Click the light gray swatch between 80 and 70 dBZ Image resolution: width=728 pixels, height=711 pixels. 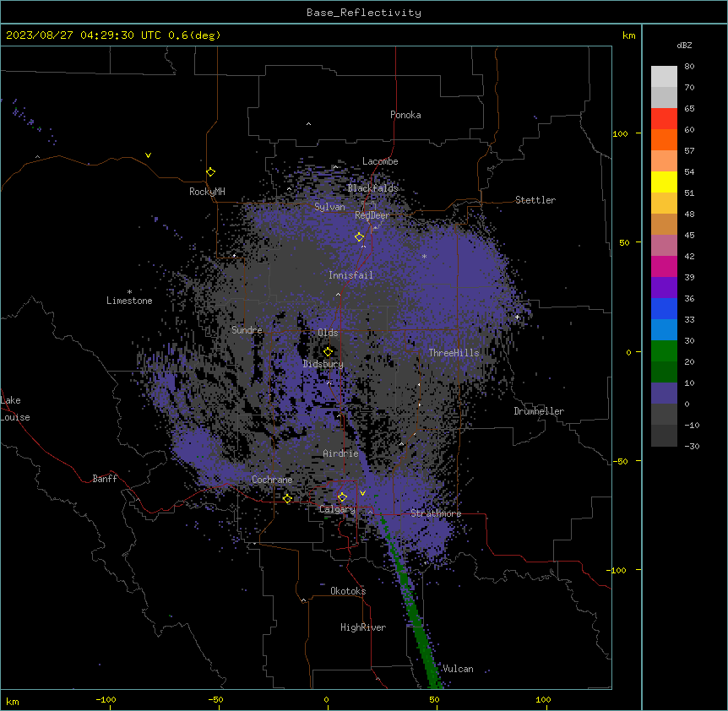tap(664, 77)
